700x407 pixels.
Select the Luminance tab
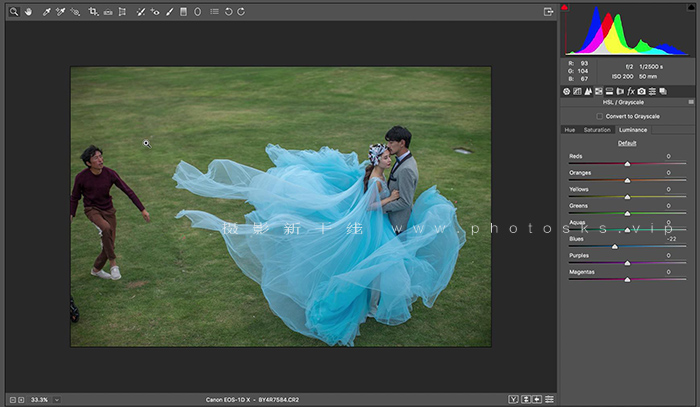pyautogui.click(x=633, y=130)
